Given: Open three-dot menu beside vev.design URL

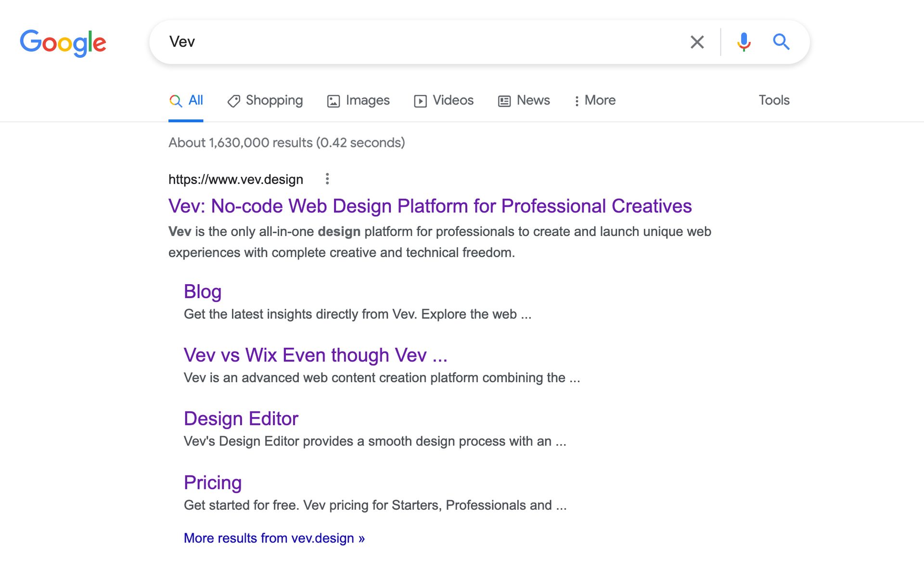Looking at the screenshot, I should coord(327,179).
